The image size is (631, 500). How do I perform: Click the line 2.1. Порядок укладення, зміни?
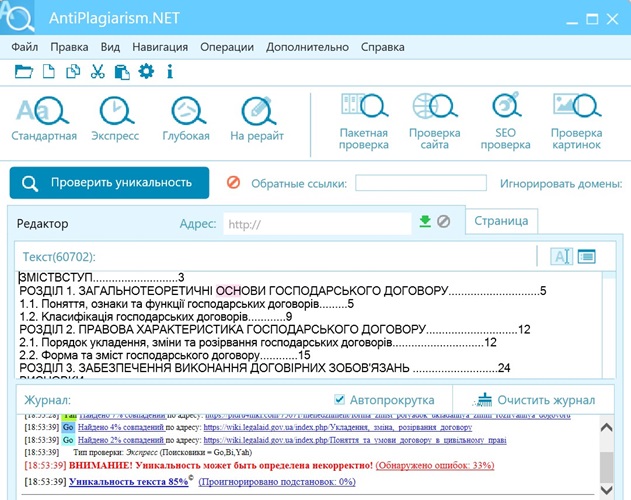[x=258, y=342]
